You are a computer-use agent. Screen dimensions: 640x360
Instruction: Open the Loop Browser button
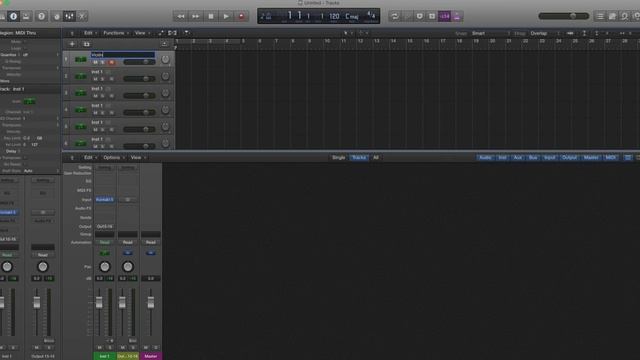(624, 16)
